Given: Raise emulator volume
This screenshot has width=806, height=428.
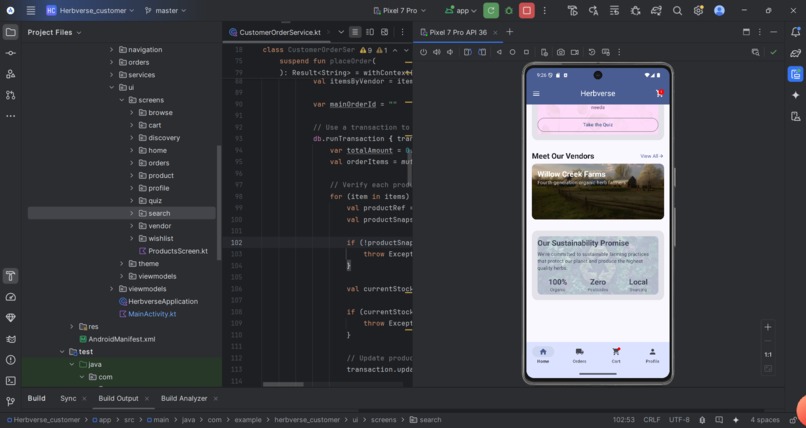Looking at the screenshot, I should coord(436,52).
